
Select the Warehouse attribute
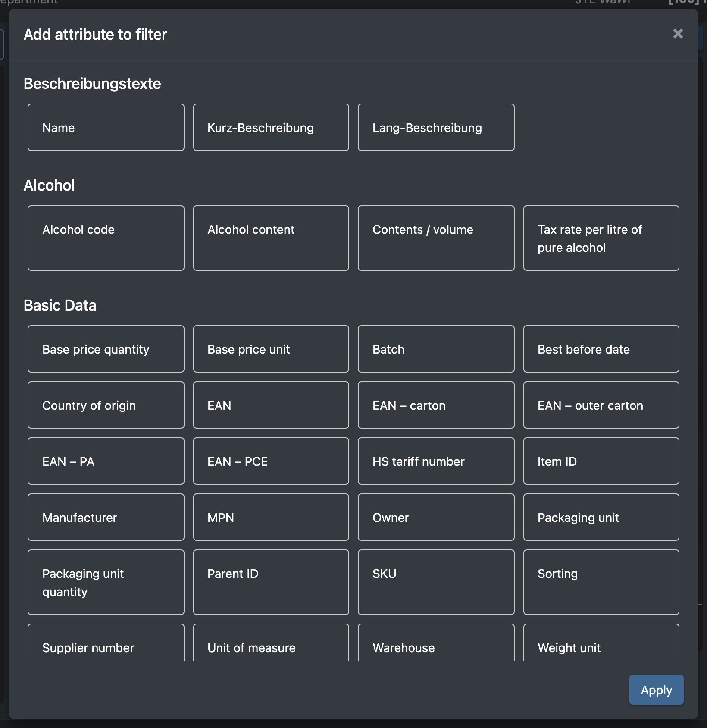pyautogui.click(x=436, y=643)
